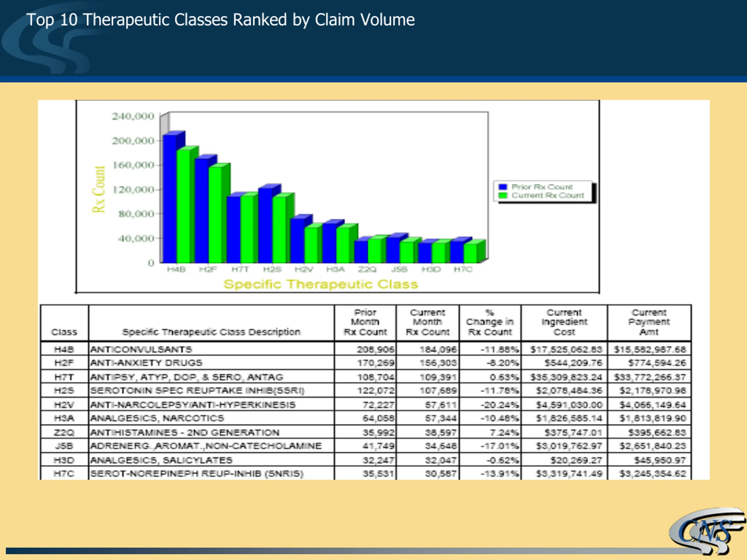747x560 pixels.
Task: Click the blue H4B prior count bar
Action: click(x=170, y=199)
